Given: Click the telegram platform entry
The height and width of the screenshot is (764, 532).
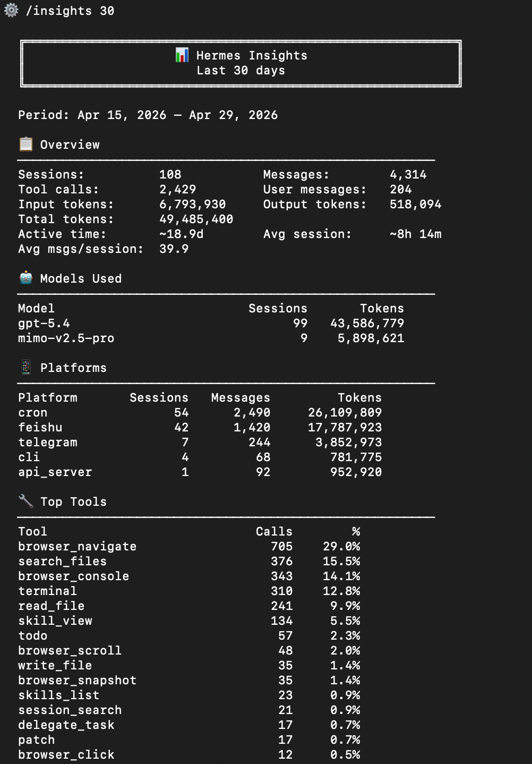Looking at the screenshot, I should coord(48,442).
